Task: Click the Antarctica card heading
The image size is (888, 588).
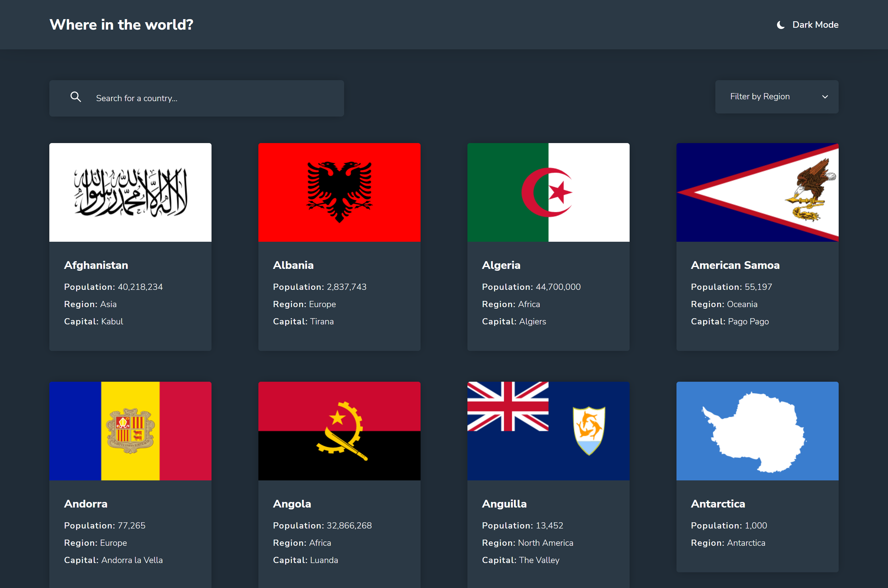Action: 718,504
